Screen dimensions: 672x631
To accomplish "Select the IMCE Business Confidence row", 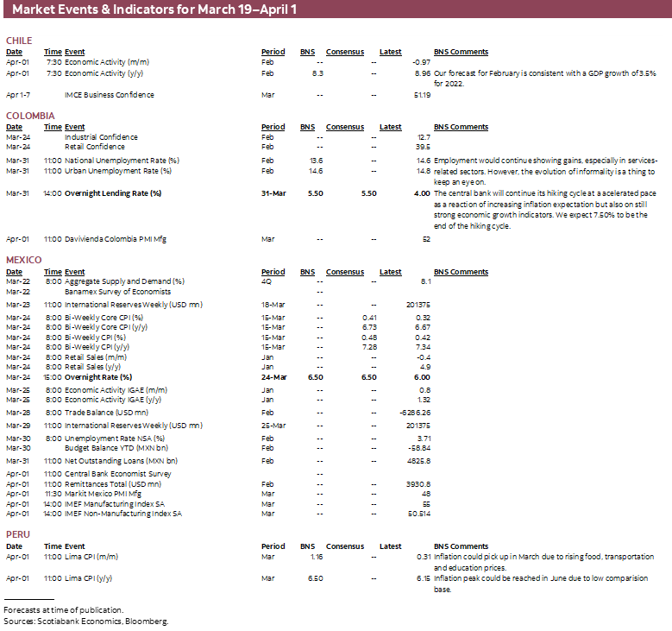I will point(110,95).
